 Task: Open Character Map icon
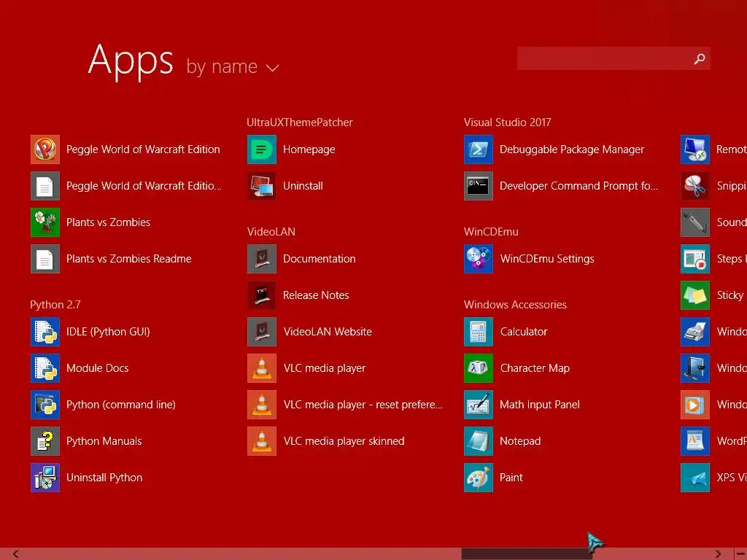[479, 368]
